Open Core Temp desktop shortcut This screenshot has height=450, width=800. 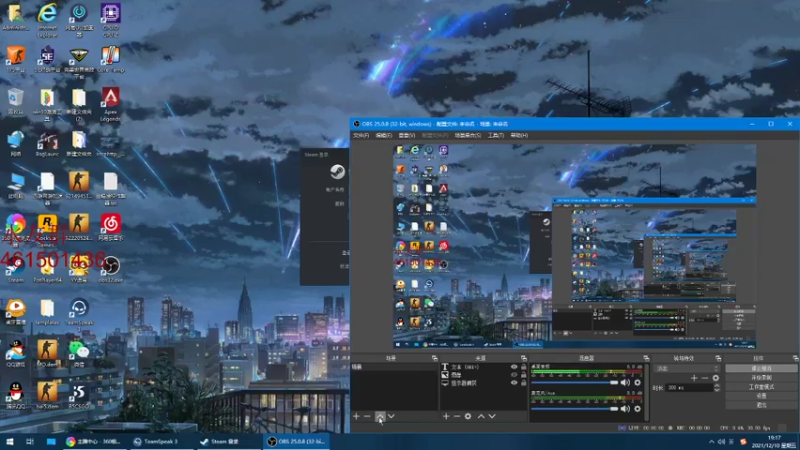[111, 60]
